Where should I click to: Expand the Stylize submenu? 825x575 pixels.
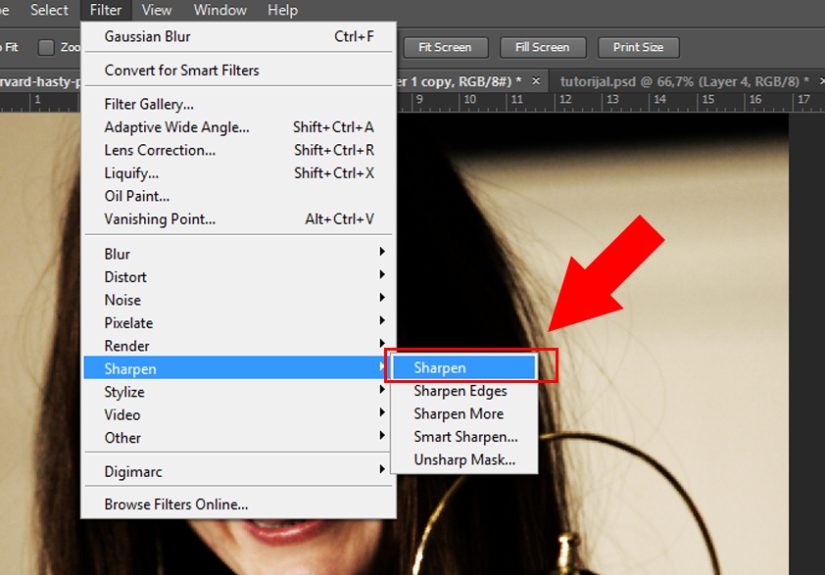[x=239, y=392]
